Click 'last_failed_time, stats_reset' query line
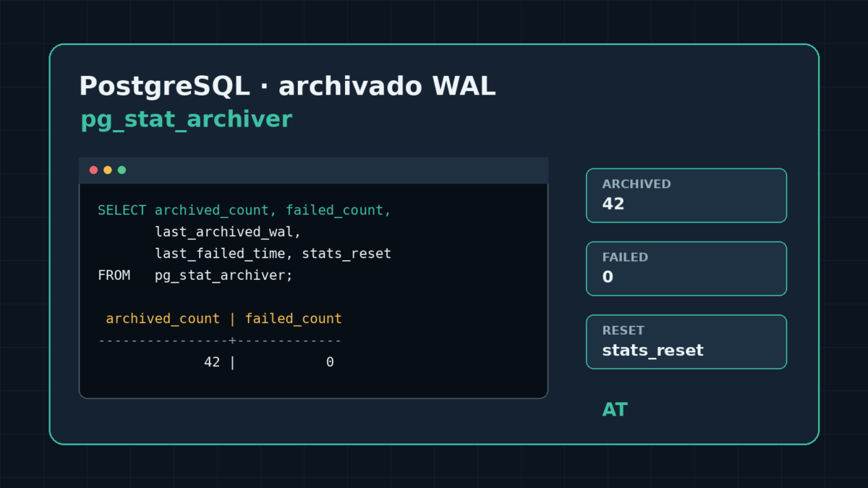Viewport: 868px width, 488px height. click(x=273, y=254)
